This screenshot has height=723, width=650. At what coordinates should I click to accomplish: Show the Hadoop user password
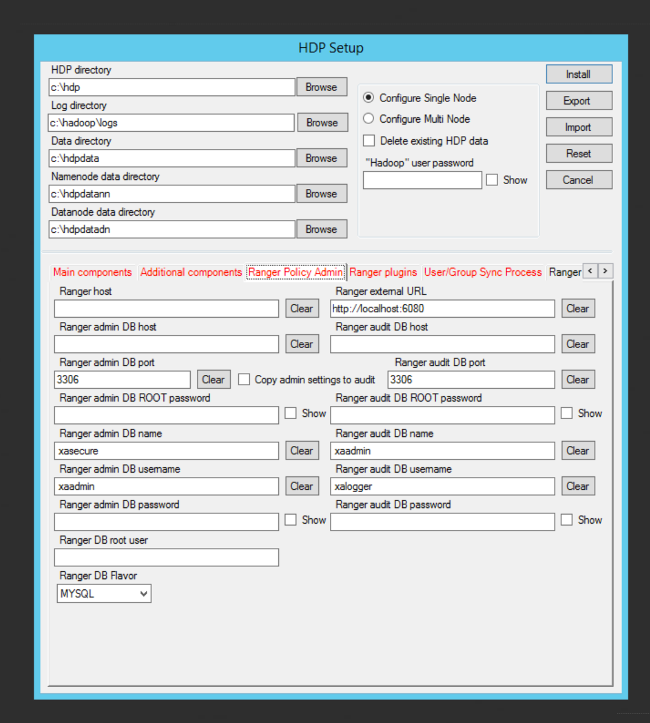(x=492, y=181)
